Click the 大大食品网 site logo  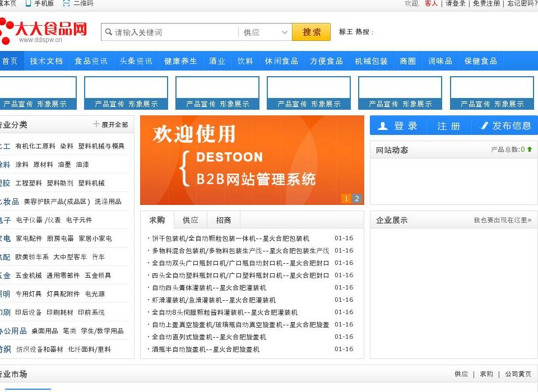pos(43,31)
